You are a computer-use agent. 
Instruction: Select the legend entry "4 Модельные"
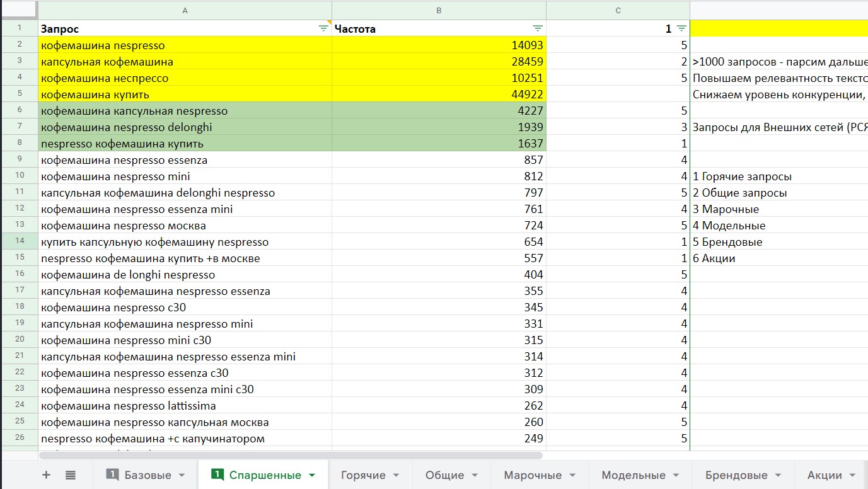(x=729, y=226)
